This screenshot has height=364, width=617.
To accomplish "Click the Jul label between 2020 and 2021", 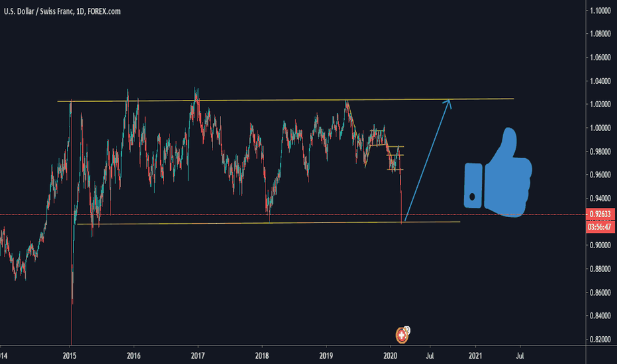I will coord(430,356).
